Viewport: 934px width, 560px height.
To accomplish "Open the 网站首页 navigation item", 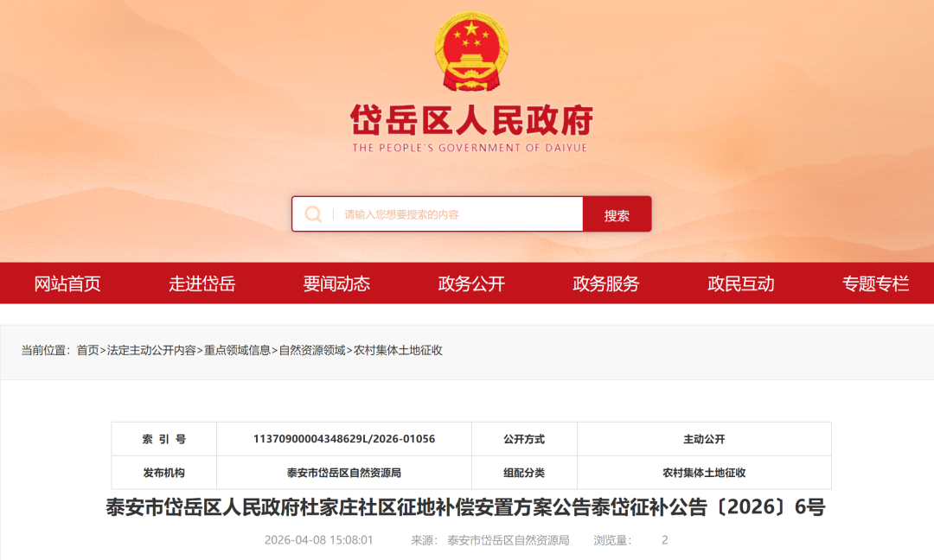I will (67, 283).
